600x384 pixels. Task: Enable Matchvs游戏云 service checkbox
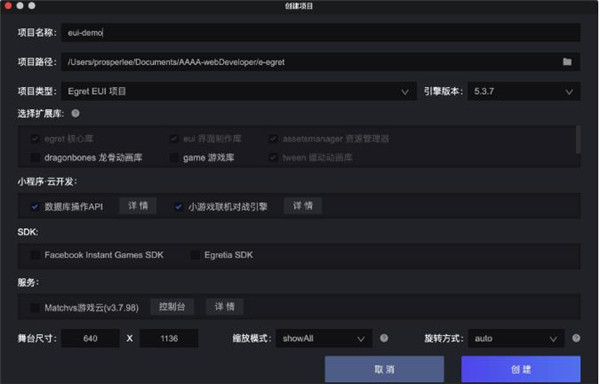point(35,308)
